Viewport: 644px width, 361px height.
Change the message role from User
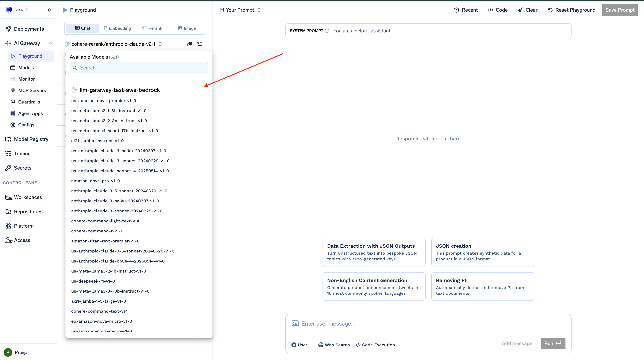click(299, 345)
